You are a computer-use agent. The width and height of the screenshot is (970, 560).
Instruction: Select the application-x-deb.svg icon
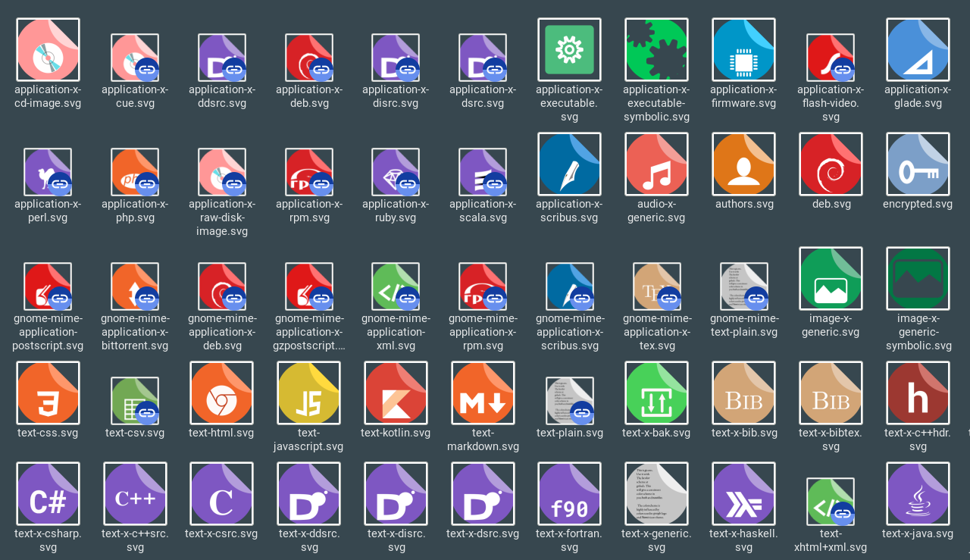309,58
